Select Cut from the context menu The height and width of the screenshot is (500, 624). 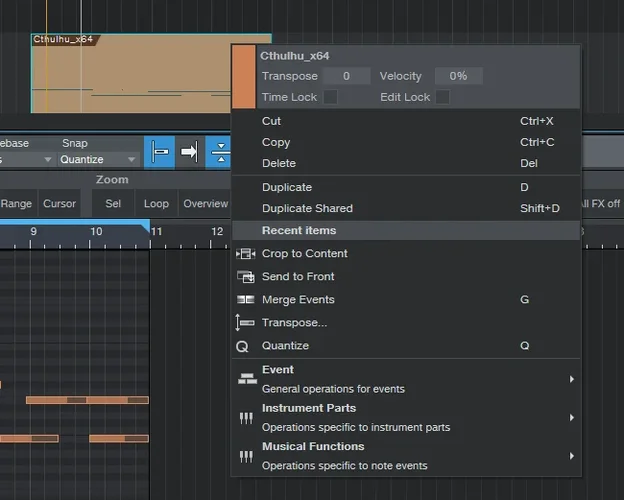click(x=271, y=121)
